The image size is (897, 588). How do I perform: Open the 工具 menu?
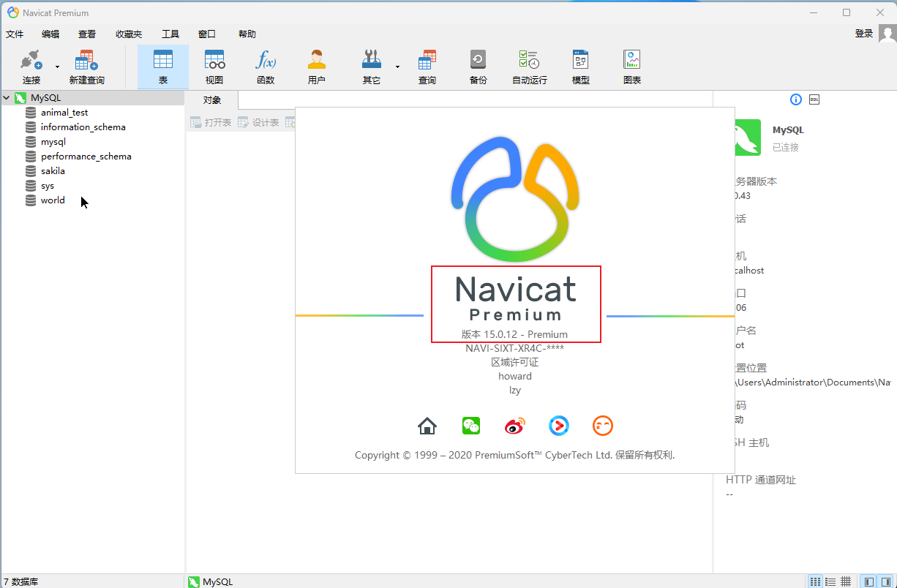[x=170, y=34]
